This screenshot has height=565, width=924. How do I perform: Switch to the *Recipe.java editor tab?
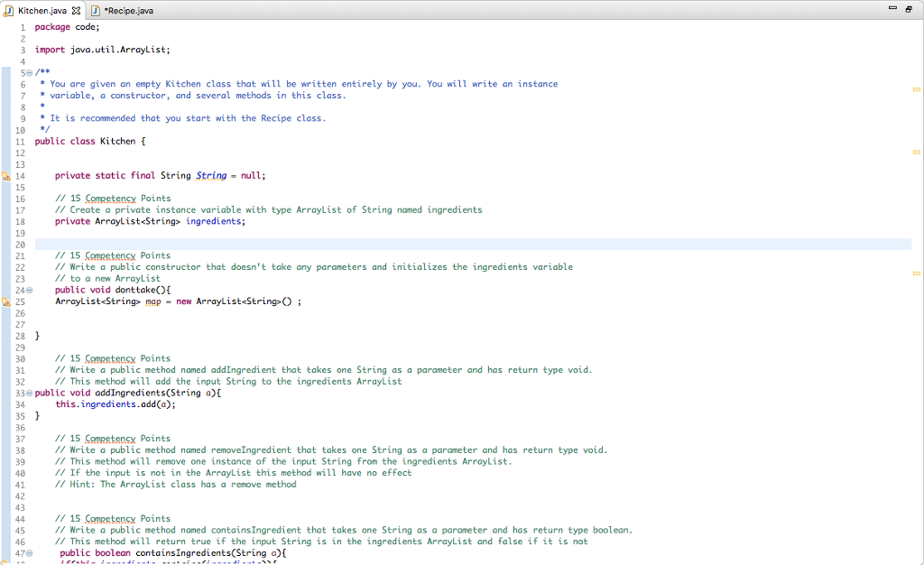point(123,11)
